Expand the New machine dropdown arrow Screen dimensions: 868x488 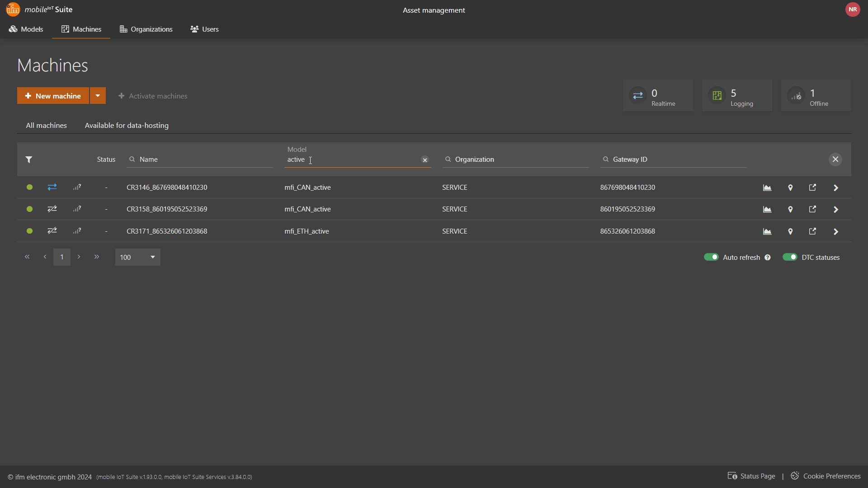point(98,96)
